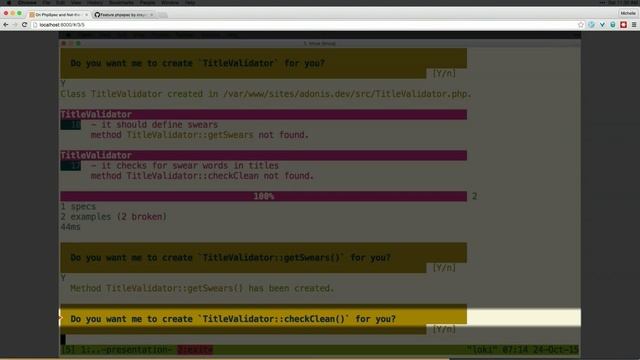
Task: Close the GitHub 'Feature phpspec' tab
Action: [151, 15]
